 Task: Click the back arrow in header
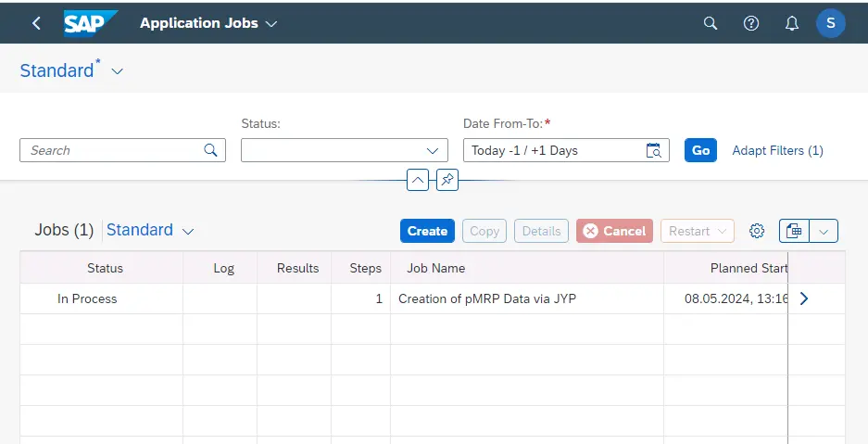click(36, 23)
